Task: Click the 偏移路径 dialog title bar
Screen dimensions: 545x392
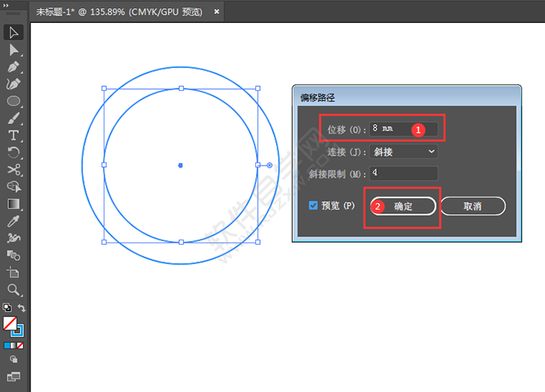Action: (407, 97)
